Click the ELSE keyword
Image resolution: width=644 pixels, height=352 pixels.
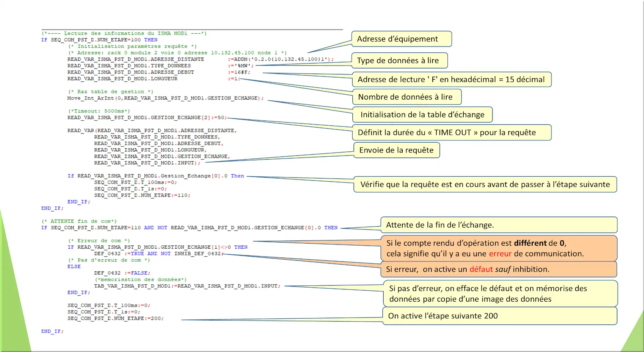pos(74,266)
